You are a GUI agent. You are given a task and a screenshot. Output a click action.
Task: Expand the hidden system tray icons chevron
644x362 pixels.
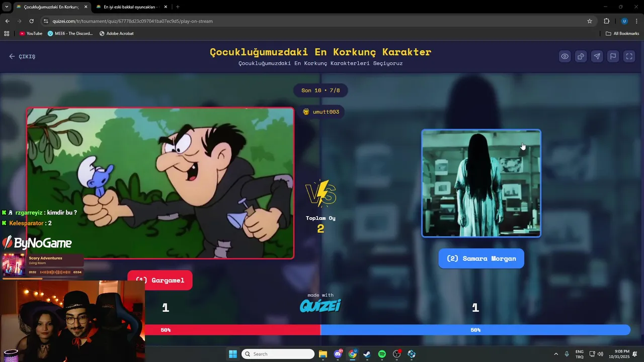pyautogui.click(x=556, y=354)
